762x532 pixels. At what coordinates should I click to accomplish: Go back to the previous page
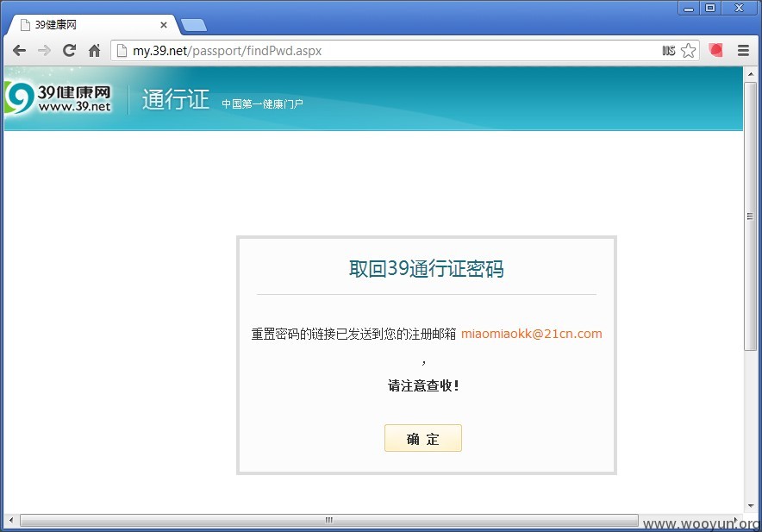[20, 51]
